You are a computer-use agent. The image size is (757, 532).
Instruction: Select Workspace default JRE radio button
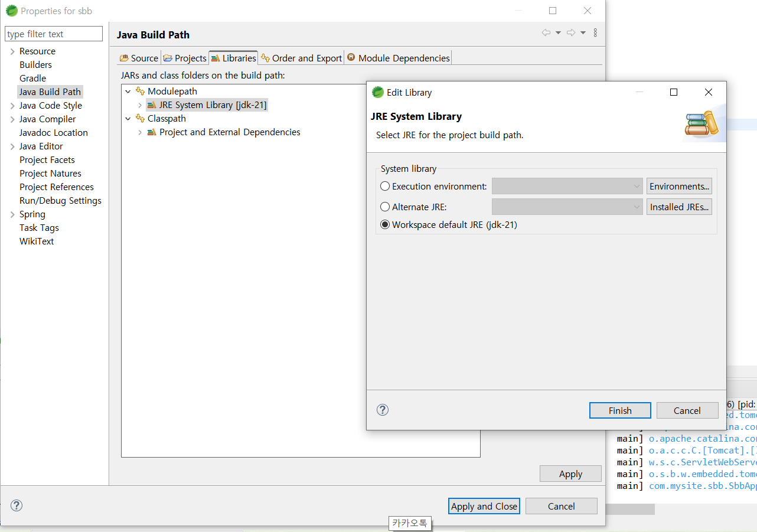tap(385, 224)
